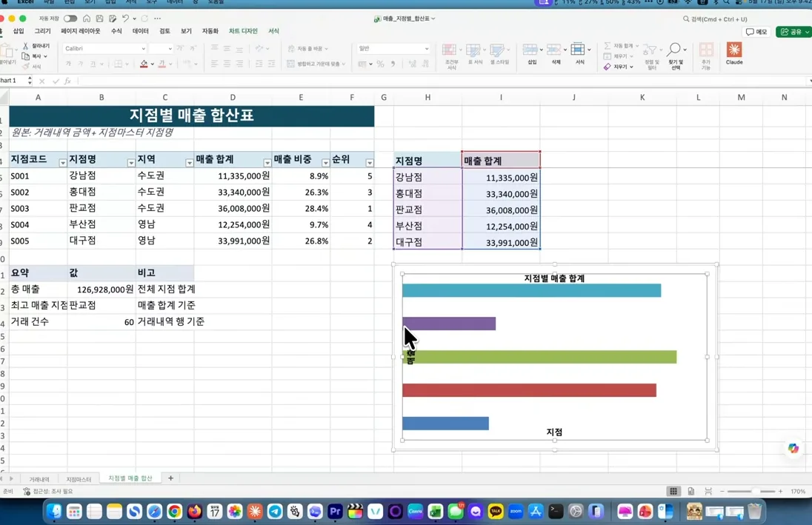Switch to the 거래내역 sheet tab
The width and height of the screenshot is (812, 525).
[x=39, y=479]
